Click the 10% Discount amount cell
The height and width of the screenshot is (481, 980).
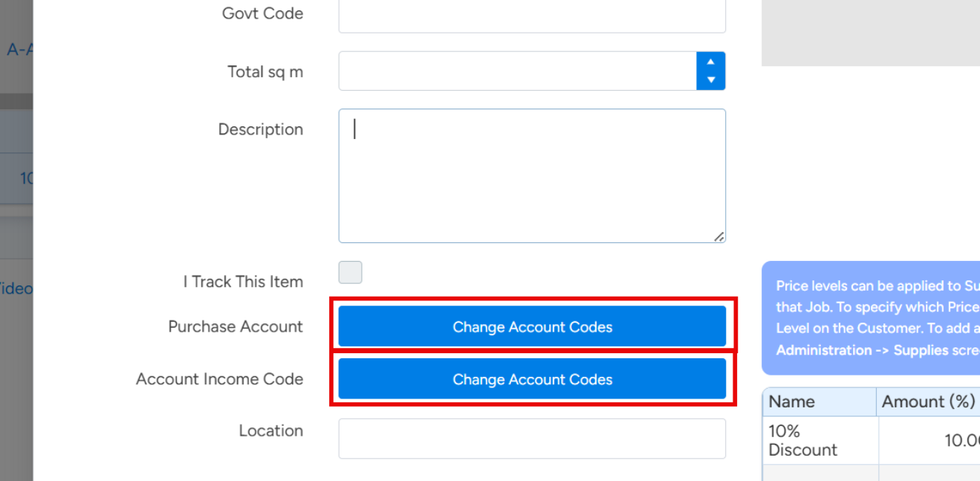pos(930,440)
